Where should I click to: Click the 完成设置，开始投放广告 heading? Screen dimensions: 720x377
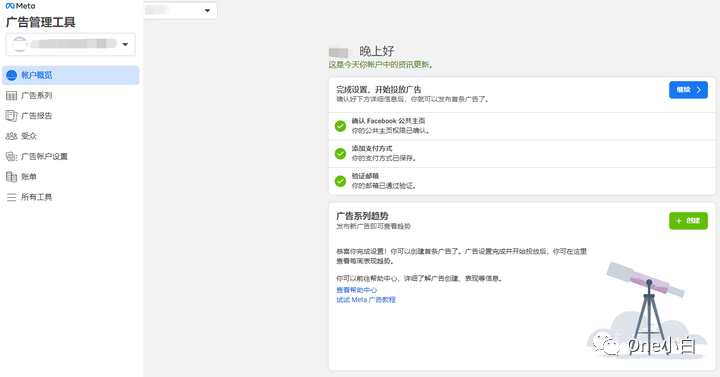click(x=379, y=90)
